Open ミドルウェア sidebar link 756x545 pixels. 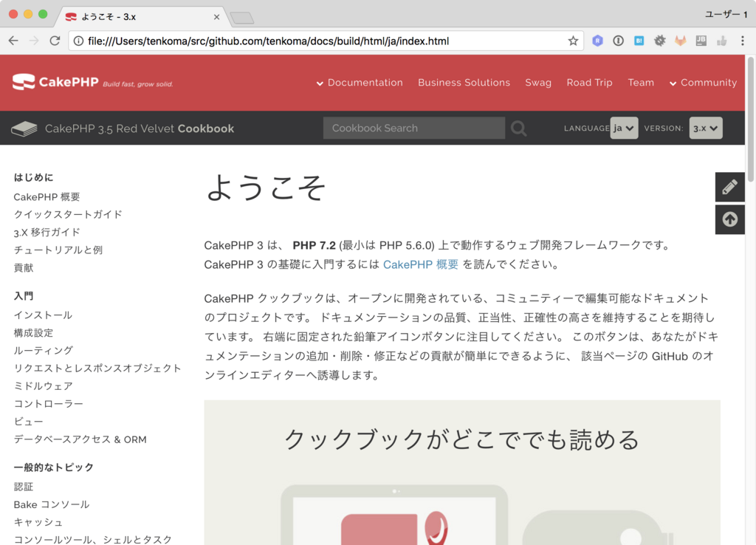coord(43,385)
